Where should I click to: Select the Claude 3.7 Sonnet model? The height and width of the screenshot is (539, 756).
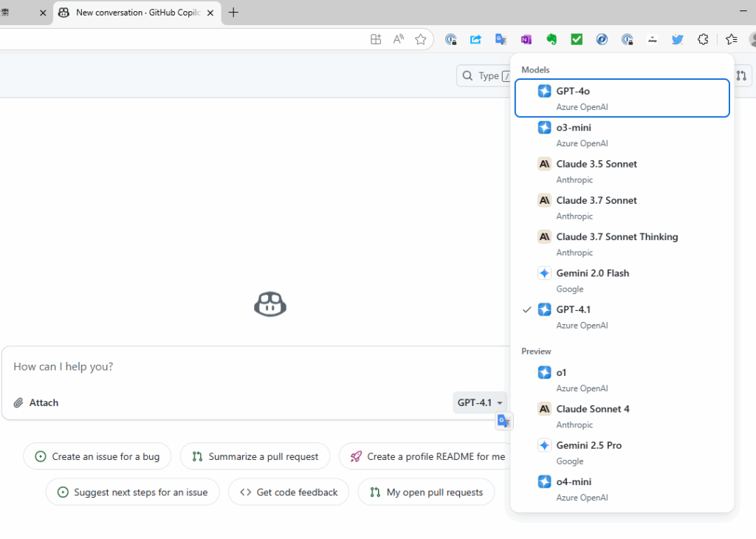[622, 207]
